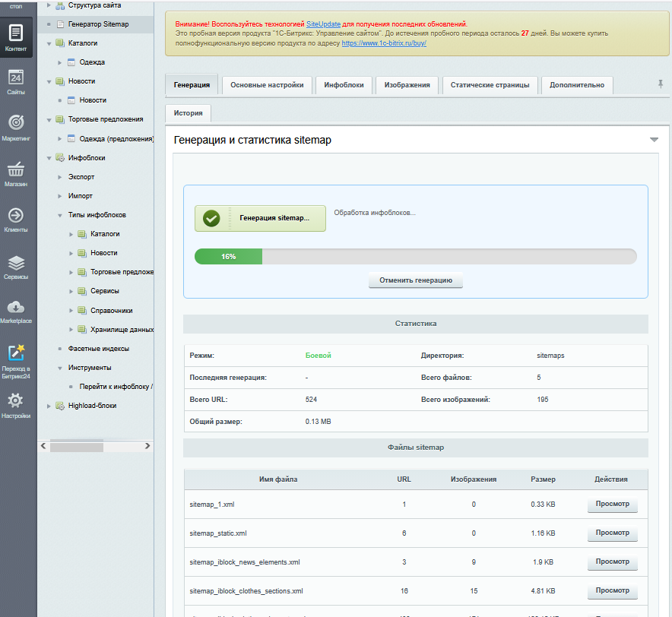Image resolution: width=672 pixels, height=617 pixels.
Task: Open the Marketplace cloud icon
Action: [x=16, y=310]
